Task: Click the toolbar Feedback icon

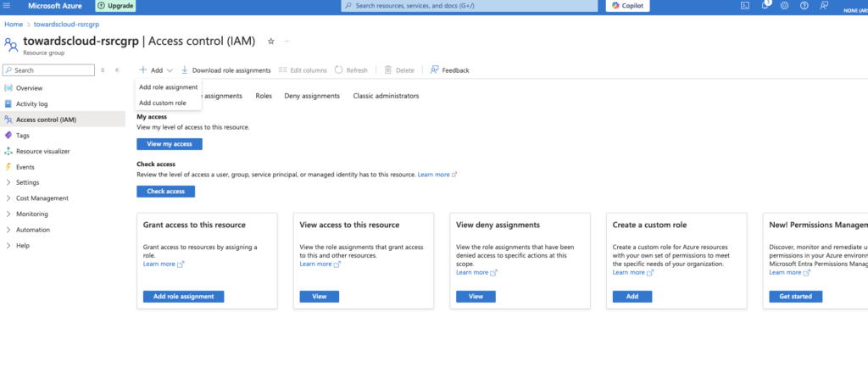Action: coord(435,70)
